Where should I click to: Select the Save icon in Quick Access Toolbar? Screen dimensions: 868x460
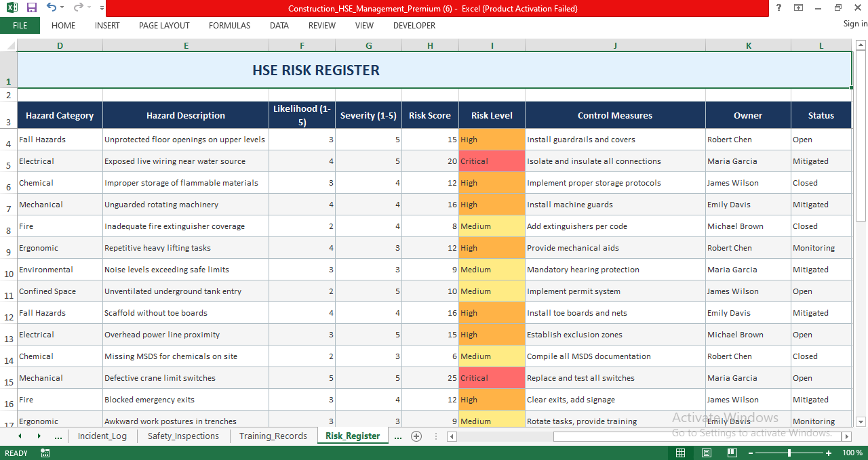(31, 8)
